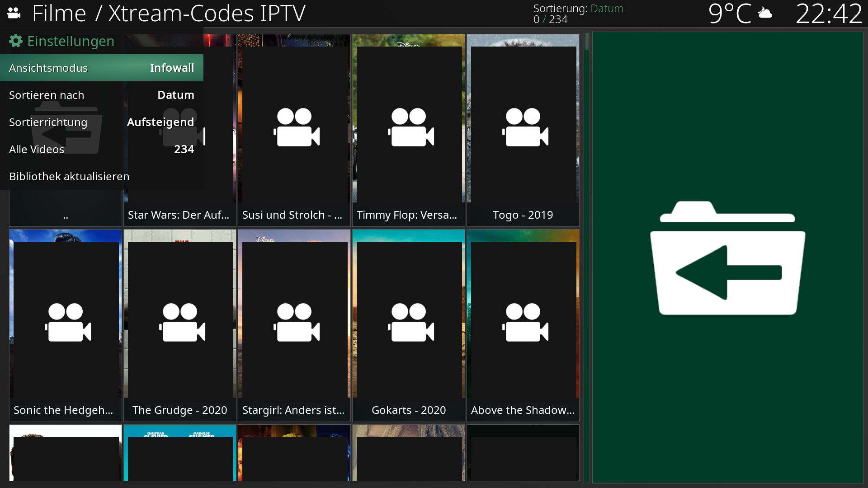Image resolution: width=868 pixels, height=488 pixels.
Task: Select the Above the Shadow... title label
Action: [x=523, y=410]
